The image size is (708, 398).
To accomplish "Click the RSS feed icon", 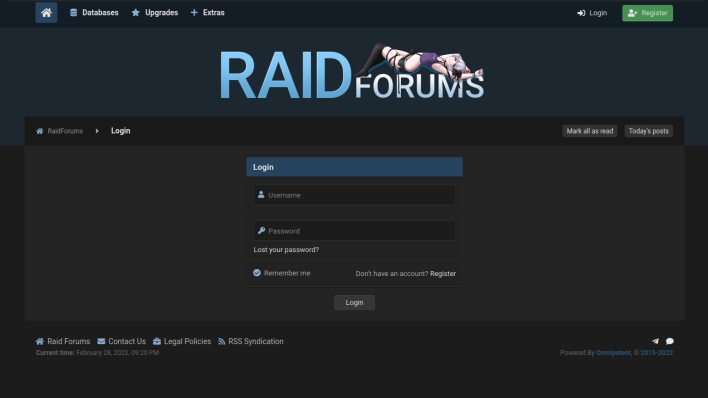I will 222,342.
